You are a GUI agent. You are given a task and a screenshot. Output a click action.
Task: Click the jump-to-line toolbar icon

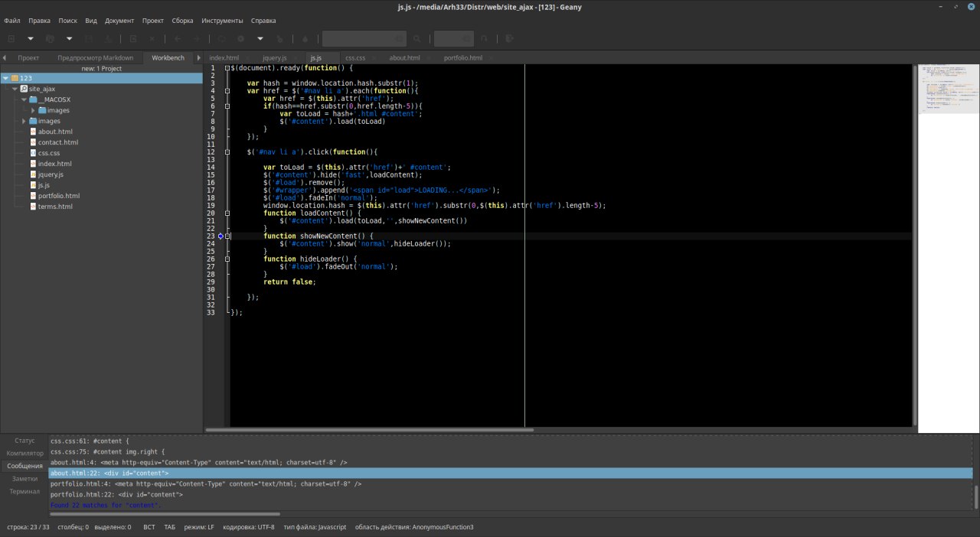coord(485,38)
